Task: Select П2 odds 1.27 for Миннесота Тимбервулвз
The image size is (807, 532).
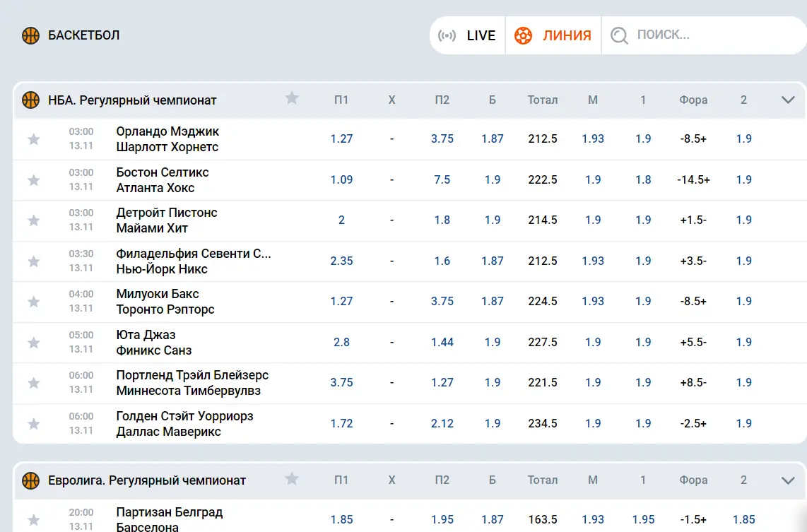Action: [442, 383]
